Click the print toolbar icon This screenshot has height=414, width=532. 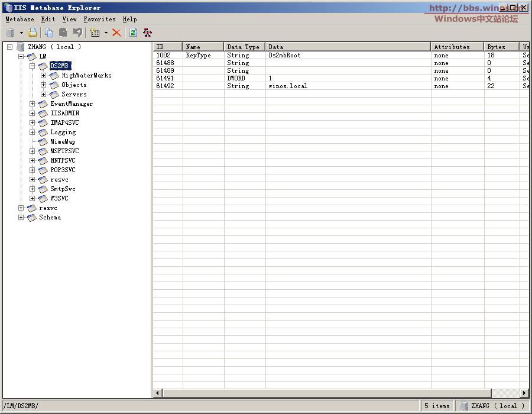33,33
